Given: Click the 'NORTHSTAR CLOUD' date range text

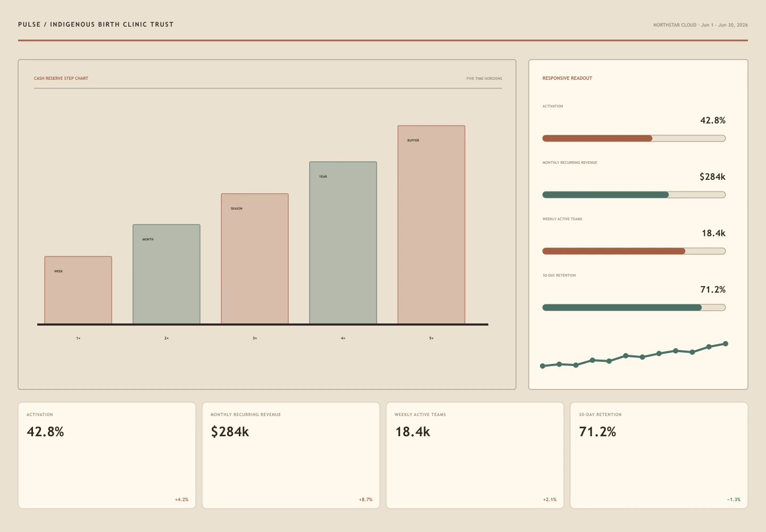Looking at the screenshot, I should tap(701, 25).
